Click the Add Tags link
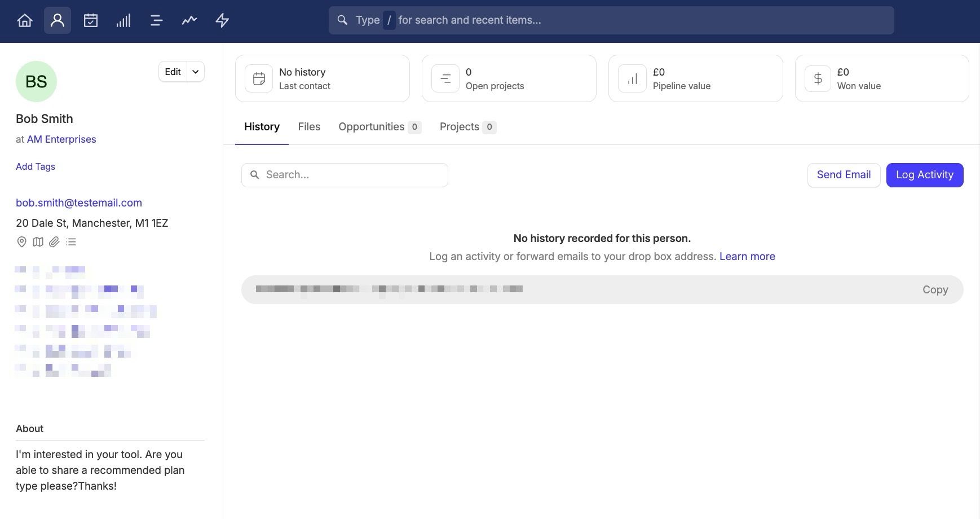The height and width of the screenshot is (519, 980). 36,166
